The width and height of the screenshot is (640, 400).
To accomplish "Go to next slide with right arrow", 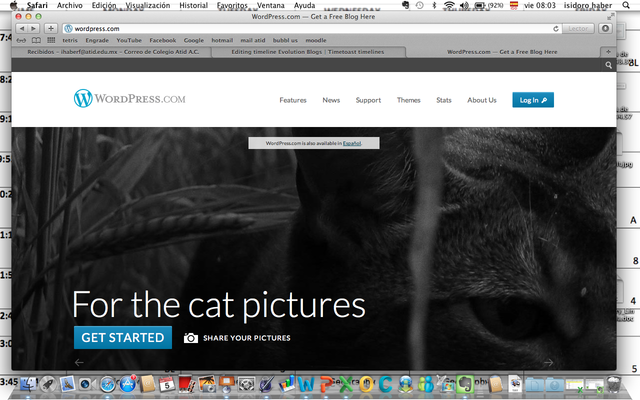I will [549, 362].
